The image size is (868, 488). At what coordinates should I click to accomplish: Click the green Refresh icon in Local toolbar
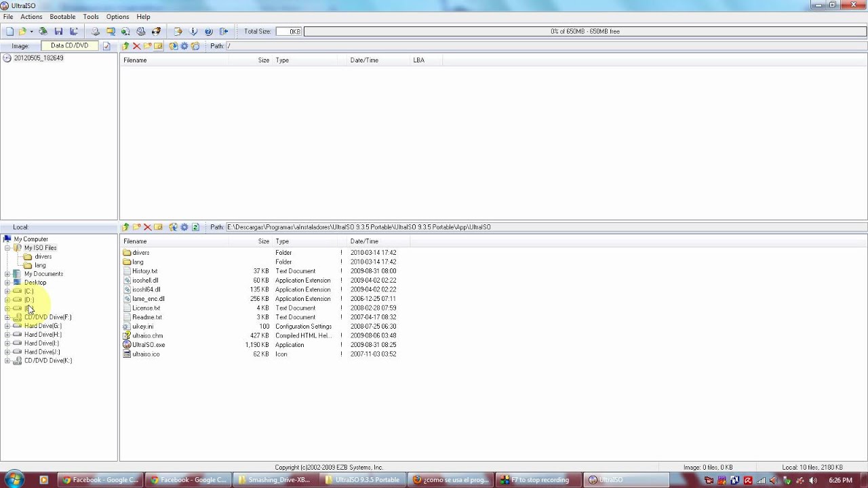[x=195, y=227]
